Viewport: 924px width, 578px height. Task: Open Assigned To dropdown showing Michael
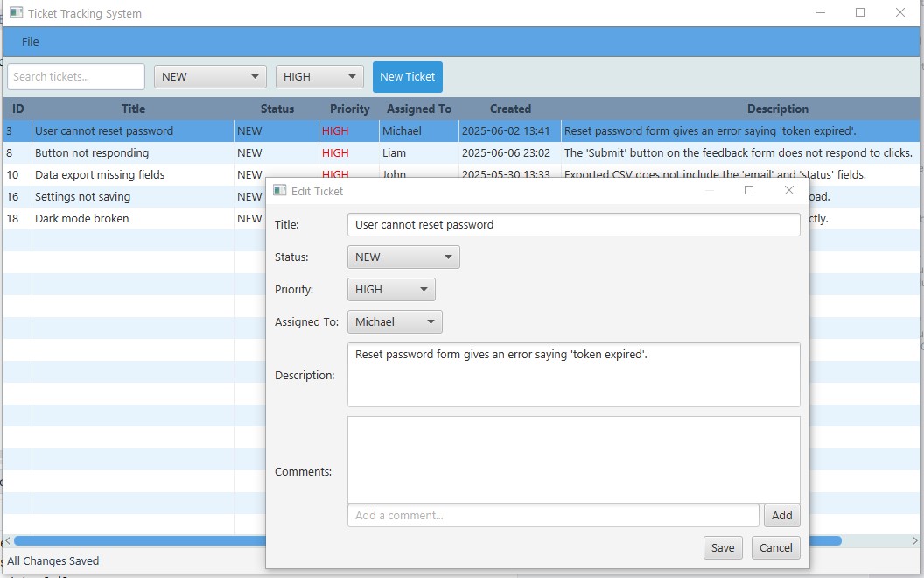click(395, 322)
